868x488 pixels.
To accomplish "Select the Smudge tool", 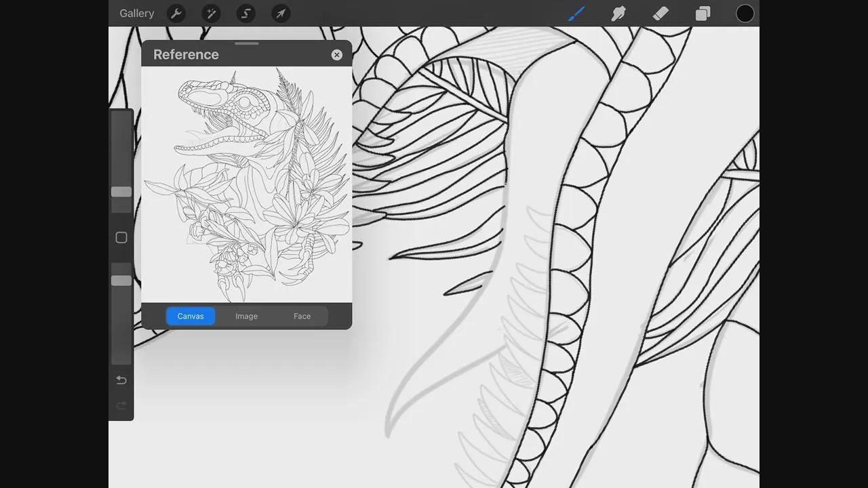I will (618, 14).
